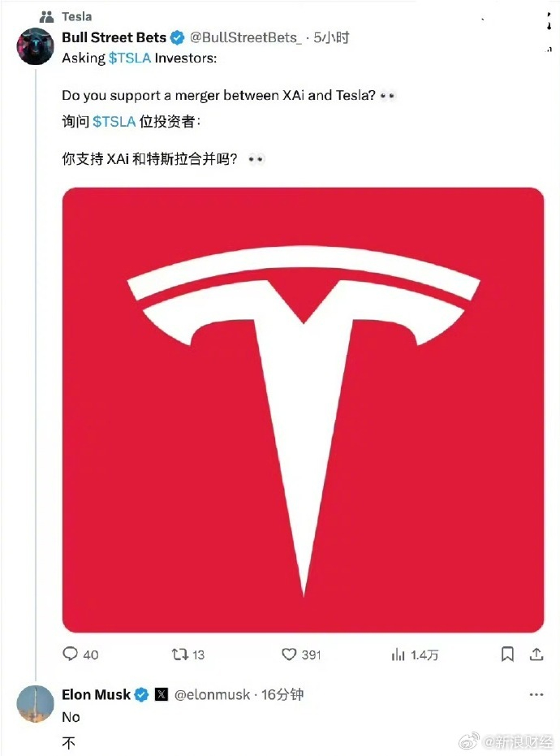560x756 pixels.
Task: Open more options on Elon Musk's reply
Action: point(536,695)
